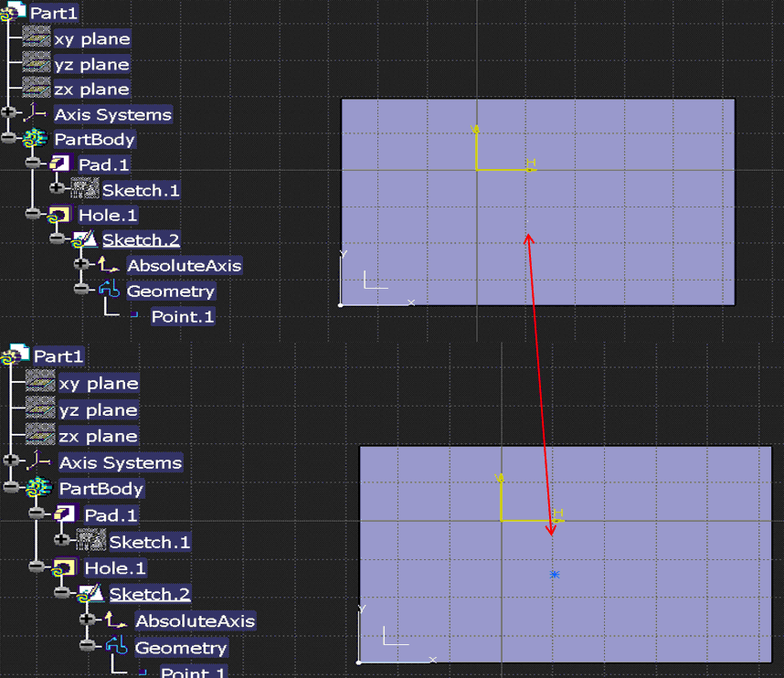The width and height of the screenshot is (784, 678).
Task: Collapse Hole.1 node in the upper tree
Action: [x=33, y=214]
